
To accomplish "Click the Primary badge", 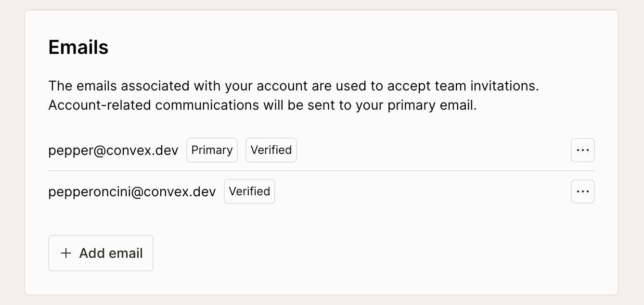I will [212, 150].
